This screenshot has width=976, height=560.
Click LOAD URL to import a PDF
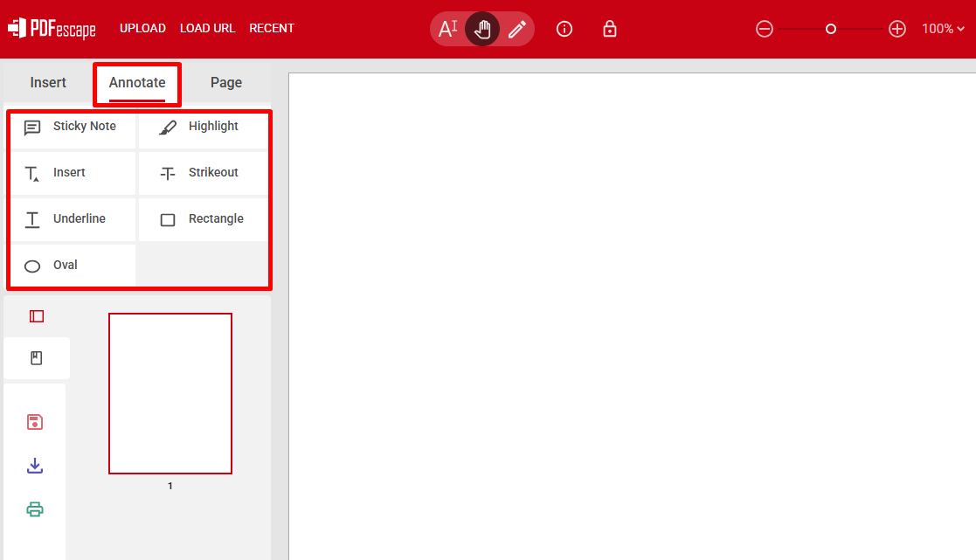pyautogui.click(x=207, y=28)
